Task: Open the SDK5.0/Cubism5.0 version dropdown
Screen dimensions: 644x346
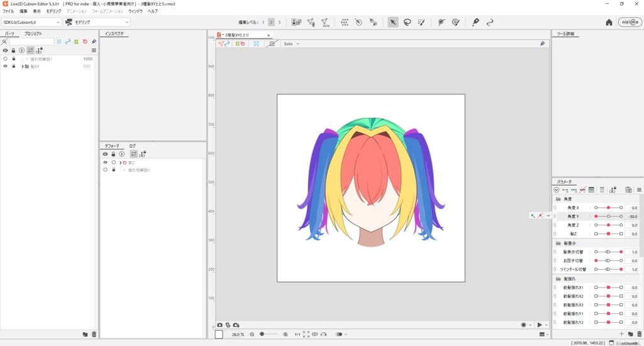Action: point(31,22)
